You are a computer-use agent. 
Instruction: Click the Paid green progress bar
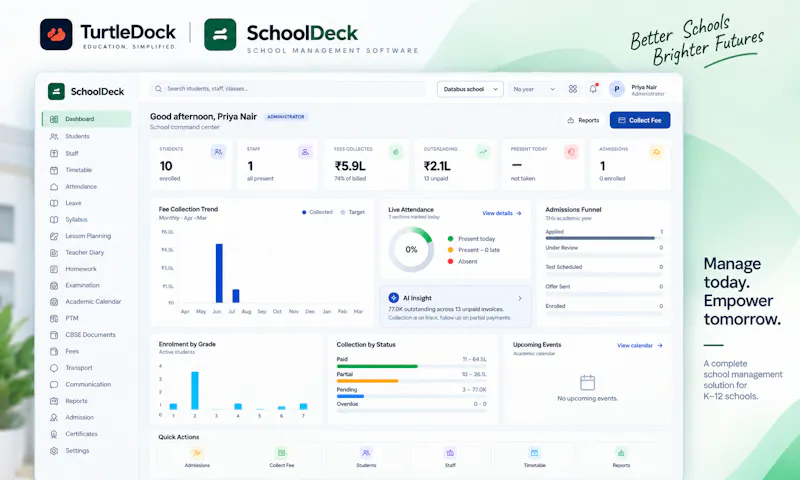tap(377, 366)
